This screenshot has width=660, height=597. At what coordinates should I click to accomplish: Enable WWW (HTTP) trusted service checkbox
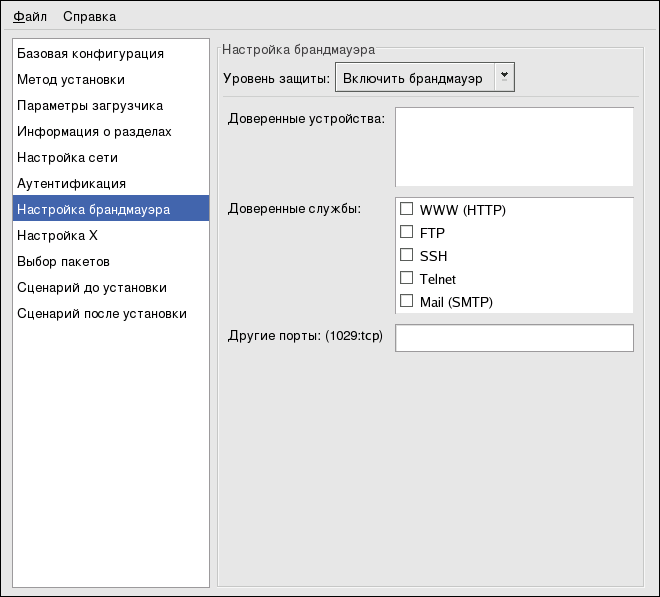coord(407,209)
